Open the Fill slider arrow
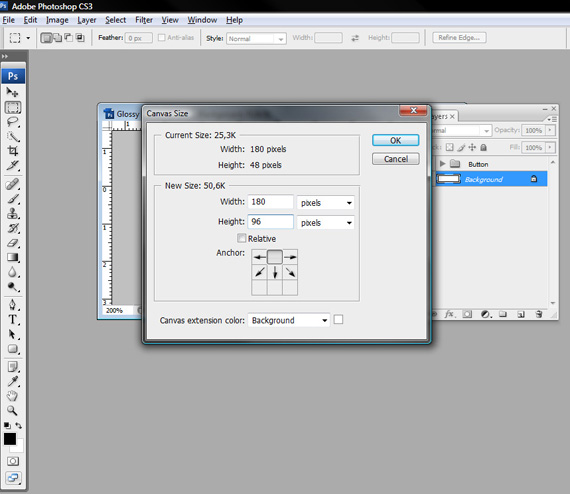Viewport: 570px width, 494px height. click(x=550, y=147)
